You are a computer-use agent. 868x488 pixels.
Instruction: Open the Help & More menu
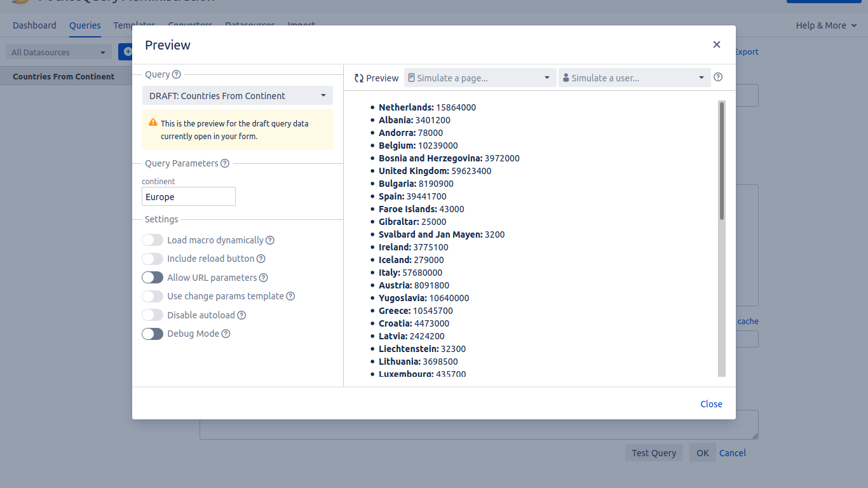(826, 25)
